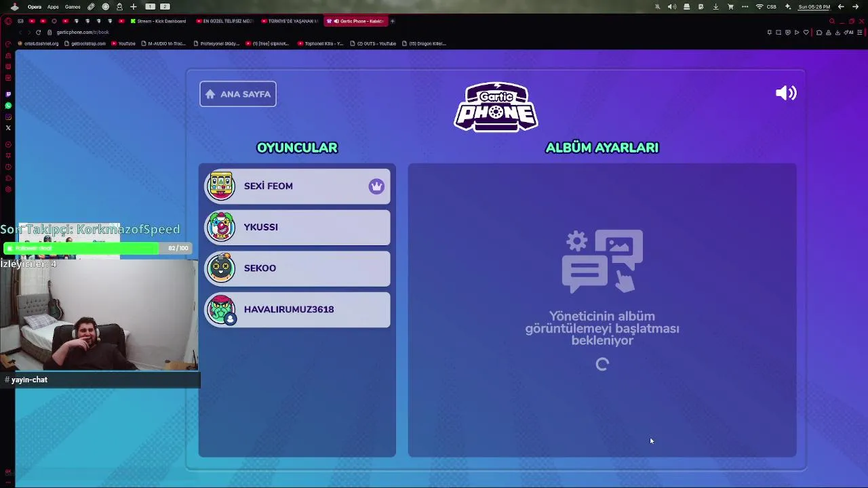This screenshot has width=868, height=488.
Task: Open the easy setup sliders icon
Action: [x=861, y=33]
